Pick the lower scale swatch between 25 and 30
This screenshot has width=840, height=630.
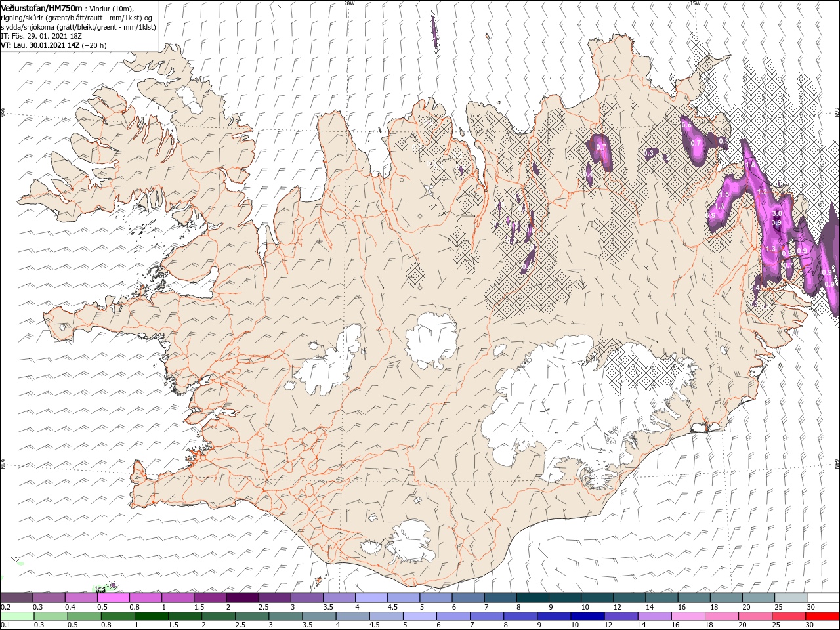[x=789, y=616]
